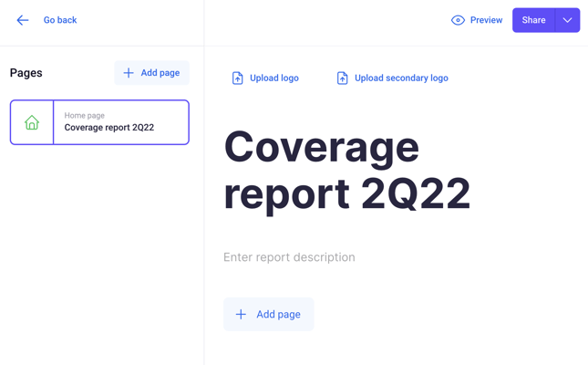The width and height of the screenshot is (588, 365).
Task: Open the Preview link text
Action: pos(487,20)
